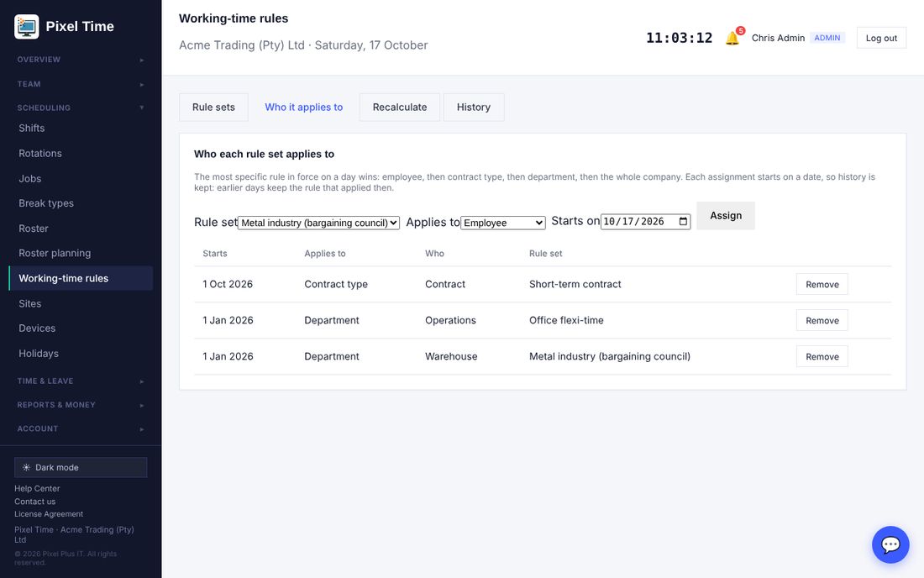Expand the Team sidebar section
Image resolution: width=924 pixels, height=578 pixels.
click(81, 84)
